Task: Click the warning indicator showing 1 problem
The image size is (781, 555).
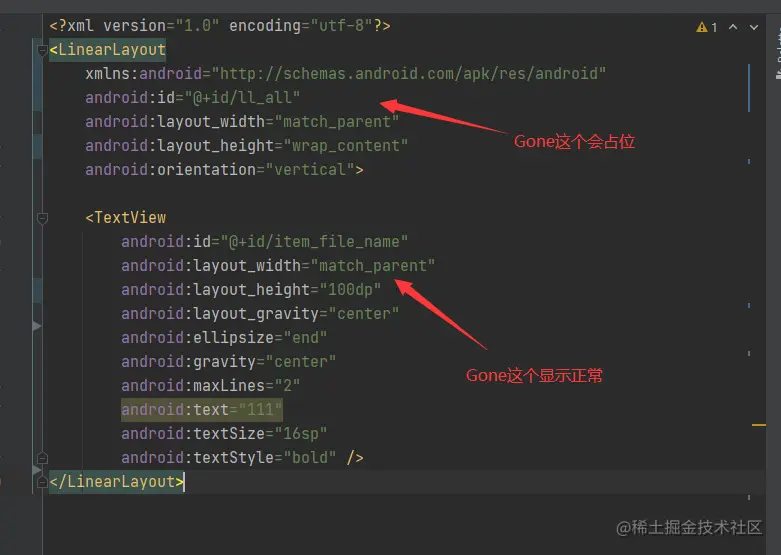Action: tap(707, 27)
